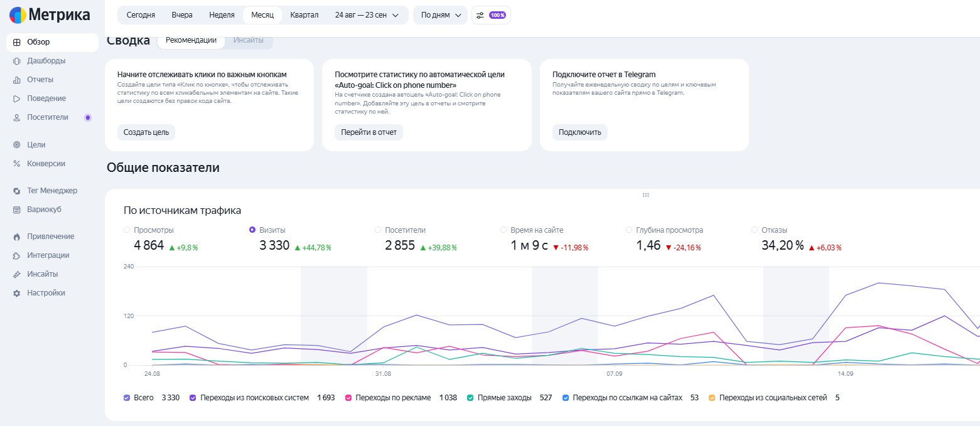
Task: Select the Посетители metric radio button
Action: [378, 230]
